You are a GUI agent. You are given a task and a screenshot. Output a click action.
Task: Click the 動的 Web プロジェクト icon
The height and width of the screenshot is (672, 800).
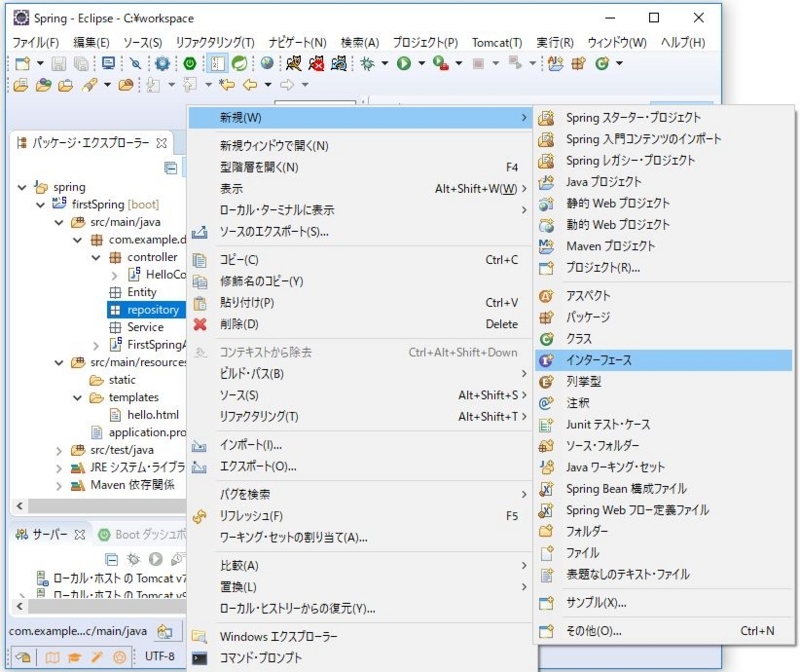[x=546, y=225]
